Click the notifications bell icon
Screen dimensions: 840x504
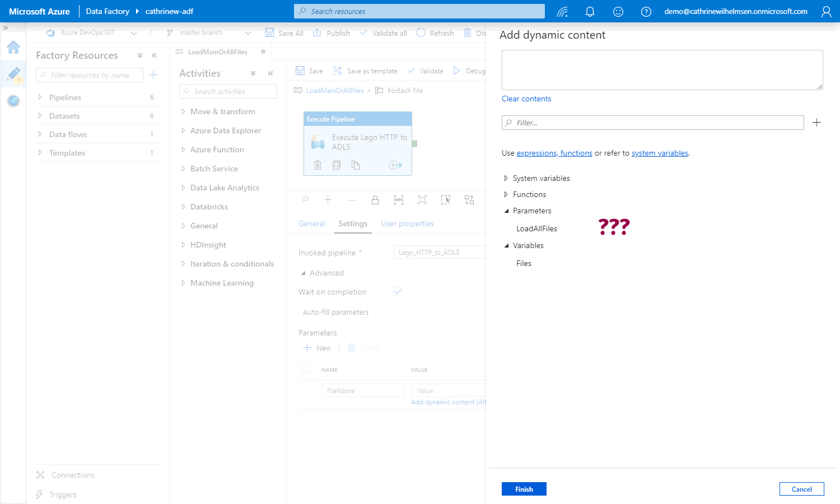(590, 12)
